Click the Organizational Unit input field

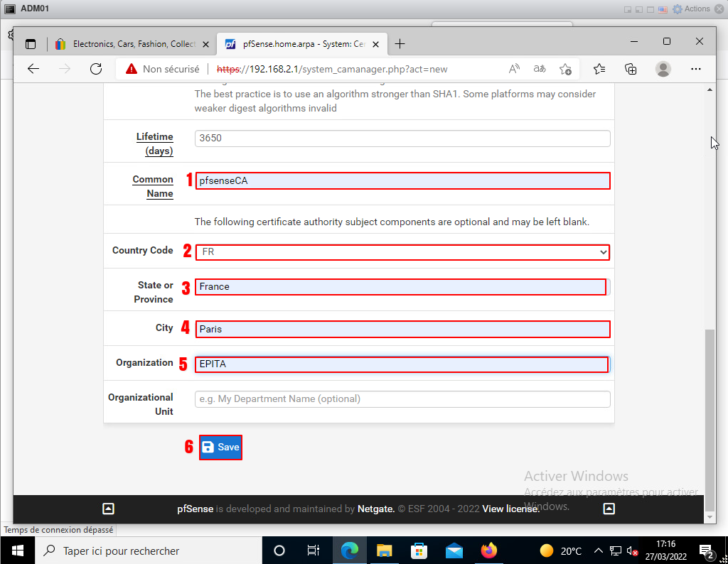pyautogui.click(x=402, y=399)
